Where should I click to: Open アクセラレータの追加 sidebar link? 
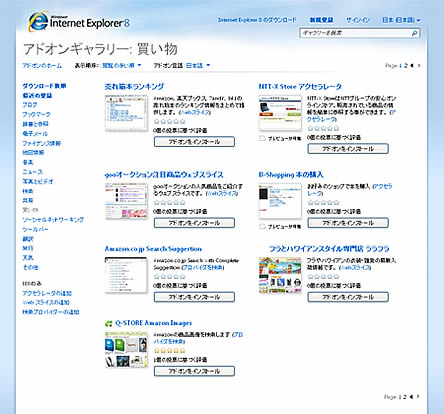(x=47, y=293)
